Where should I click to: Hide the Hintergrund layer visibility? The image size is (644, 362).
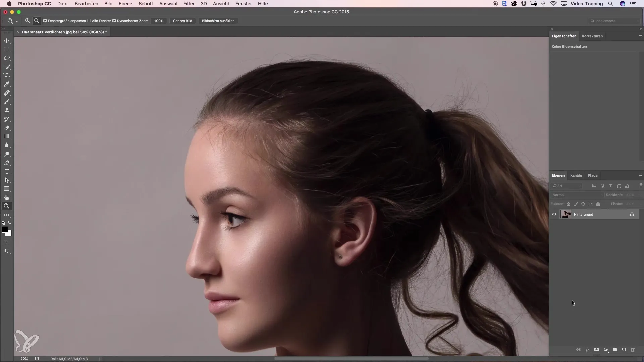(x=554, y=214)
